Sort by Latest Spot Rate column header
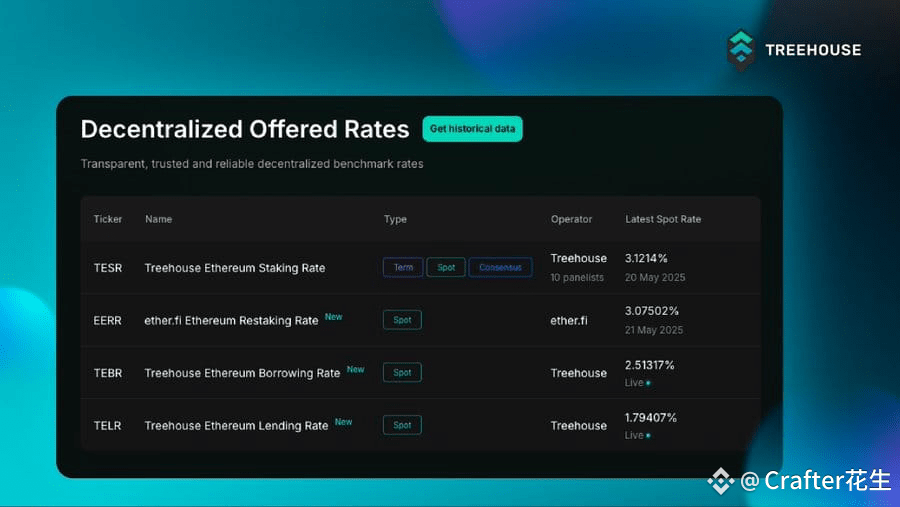 click(x=663, y=219)
